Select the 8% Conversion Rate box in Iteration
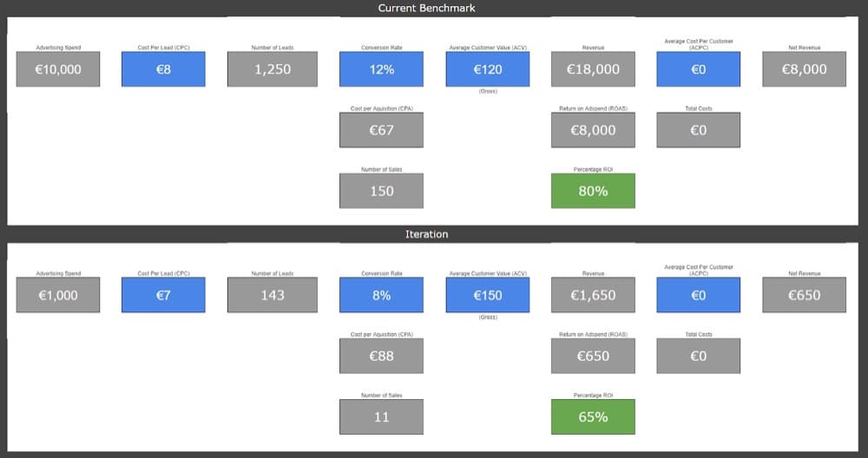The image size is (868, 458). pos(381,295)
